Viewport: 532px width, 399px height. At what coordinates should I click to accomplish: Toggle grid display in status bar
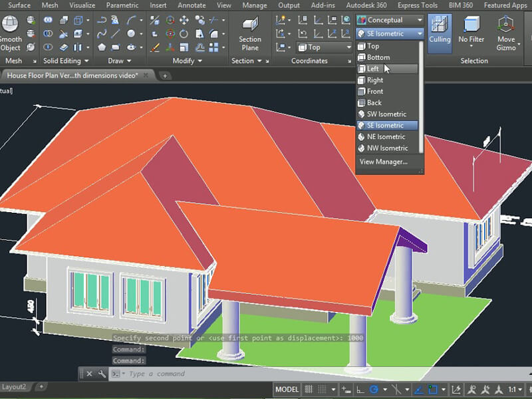(x=310, y=389)
